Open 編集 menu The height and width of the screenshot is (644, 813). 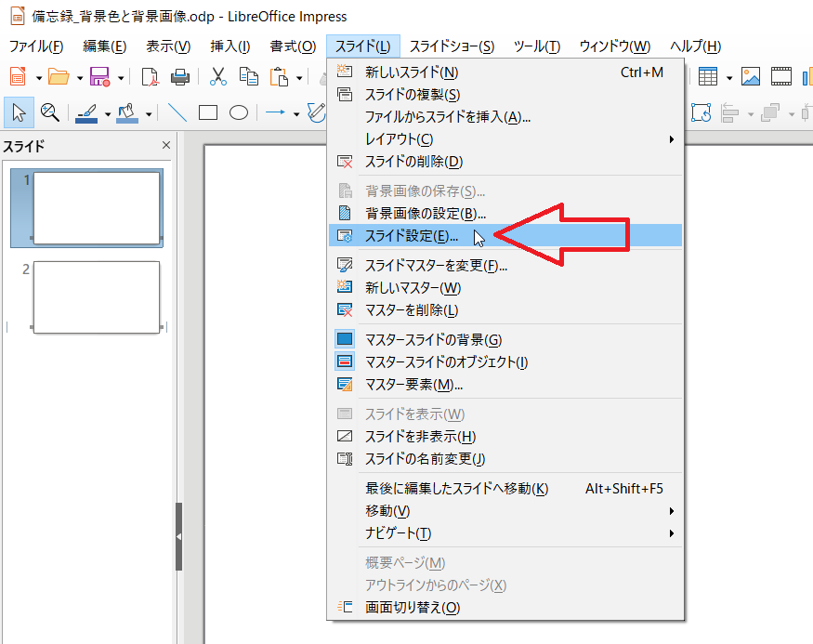(x=105, y=46)
